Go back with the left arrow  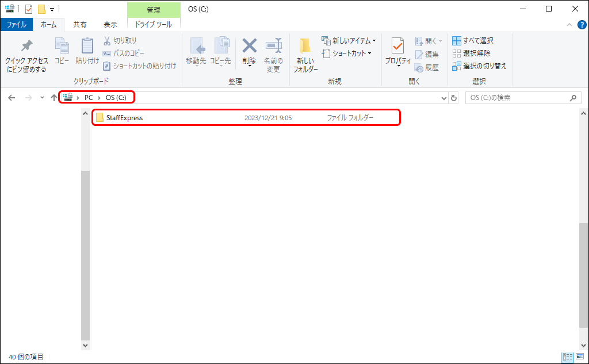click(x=12, y=98)
